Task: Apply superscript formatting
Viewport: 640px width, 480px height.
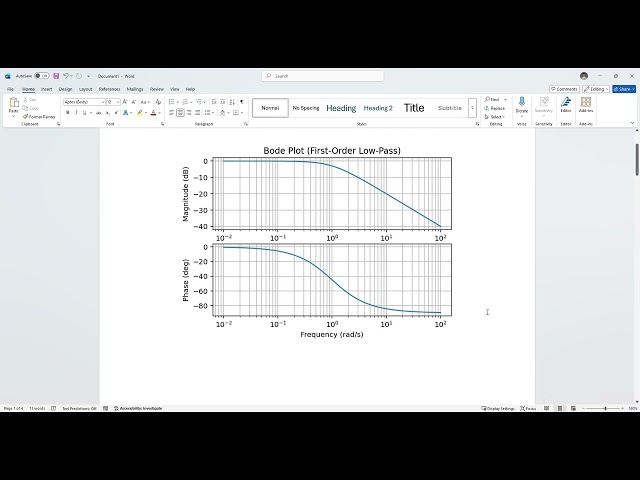Action: tap(116, 113)
